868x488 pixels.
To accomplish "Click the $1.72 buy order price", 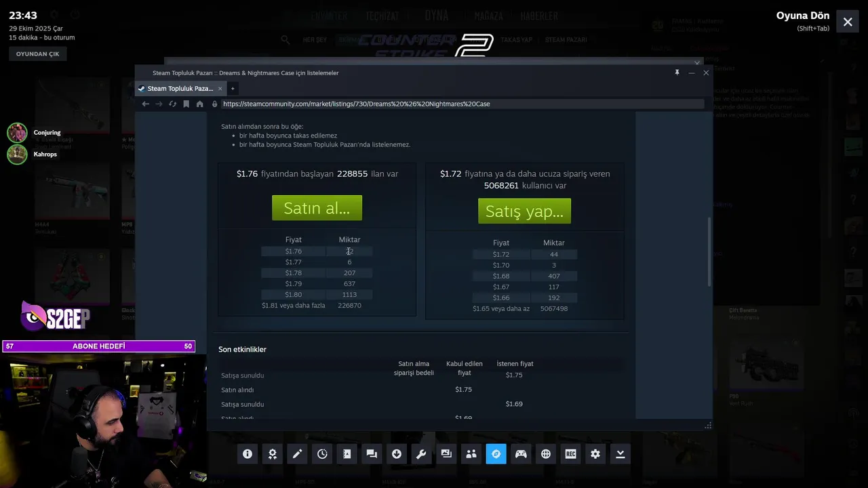I will click(501, 255).
